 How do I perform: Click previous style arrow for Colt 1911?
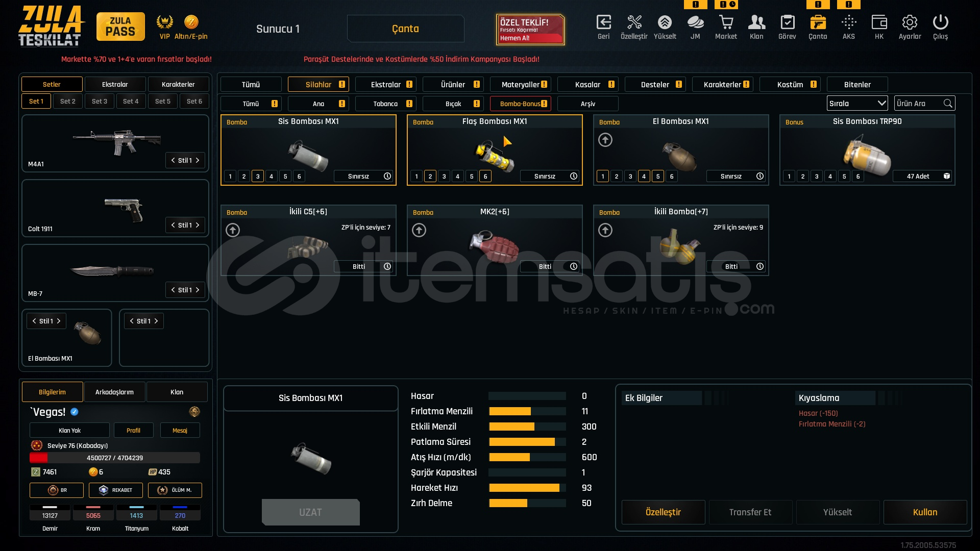[173, 225]
